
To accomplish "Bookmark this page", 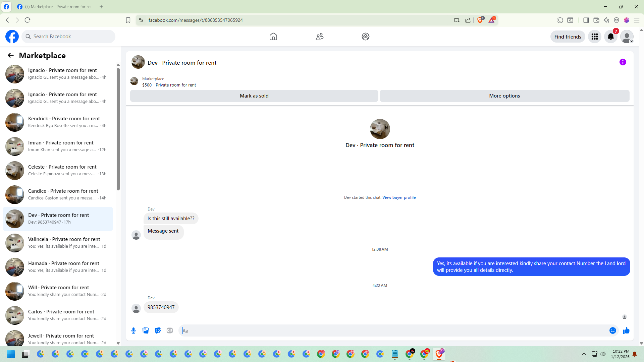I will pos(128,20).
